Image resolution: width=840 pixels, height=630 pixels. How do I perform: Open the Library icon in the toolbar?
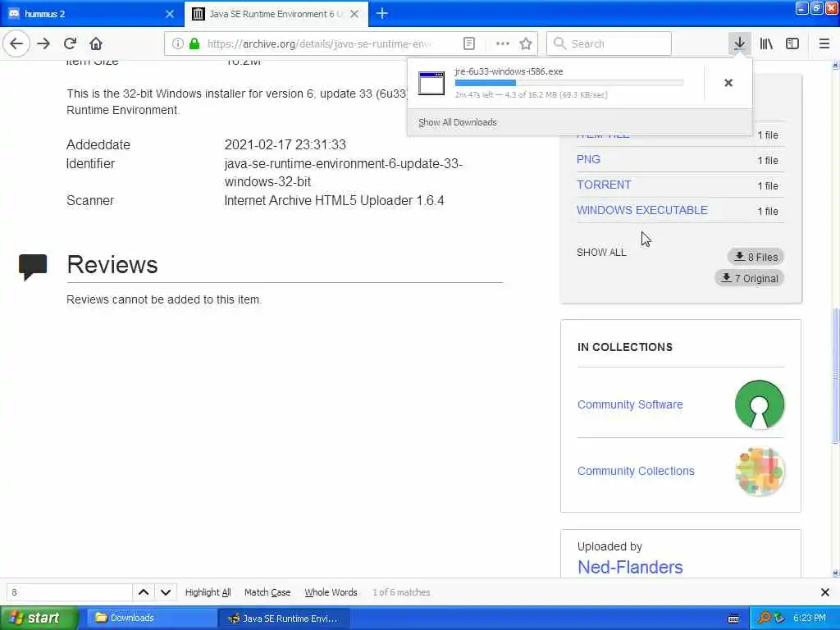coord(766,43)
